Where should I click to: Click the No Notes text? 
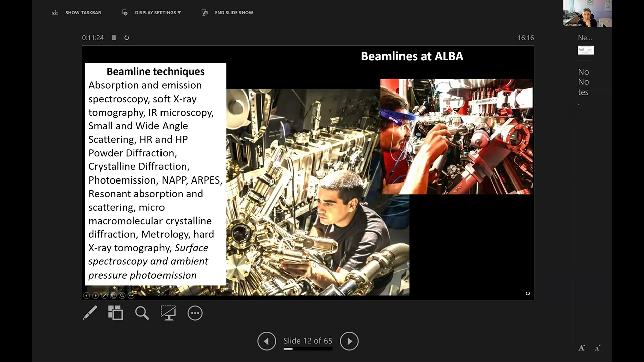coord(584,87)
